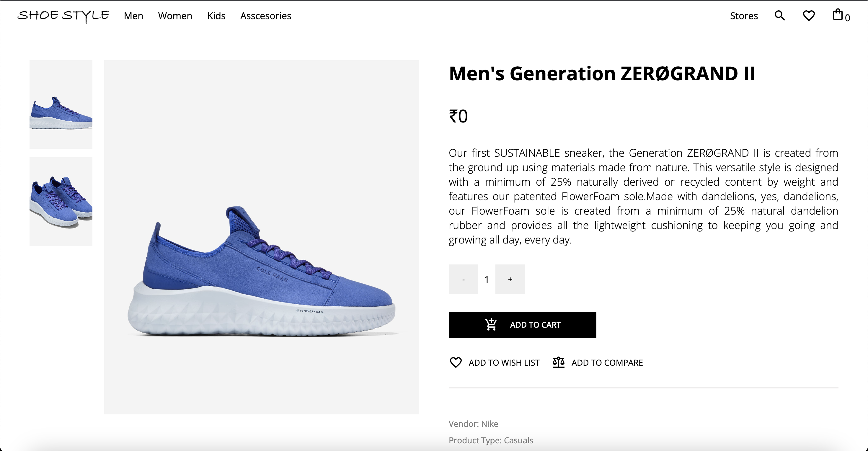Open the wishlist heart icon in the header

point(809,15)
